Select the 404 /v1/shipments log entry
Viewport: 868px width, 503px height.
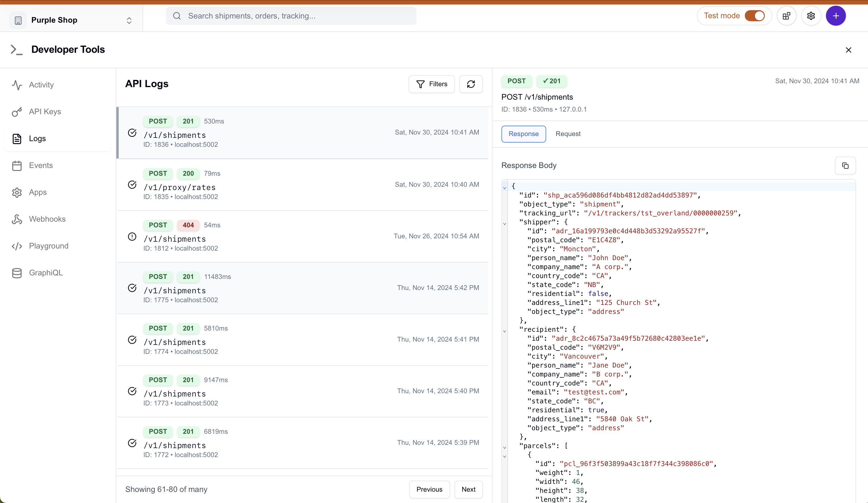(x=303, y=236)
